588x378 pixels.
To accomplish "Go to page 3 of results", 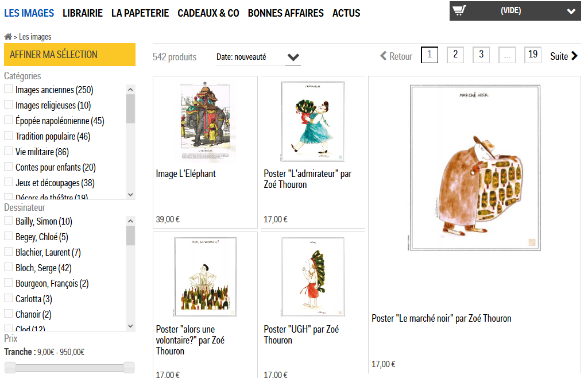I will tap(481, 55).
